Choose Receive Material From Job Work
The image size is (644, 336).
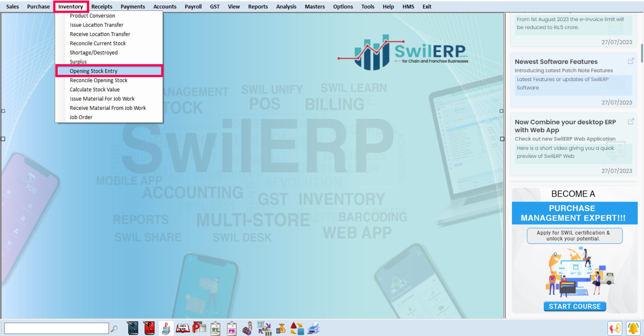[x=109, y=108]
